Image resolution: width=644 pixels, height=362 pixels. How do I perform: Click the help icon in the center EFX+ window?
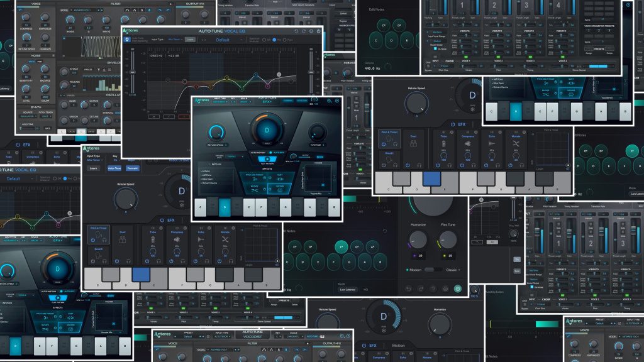(x=337, y=101)
